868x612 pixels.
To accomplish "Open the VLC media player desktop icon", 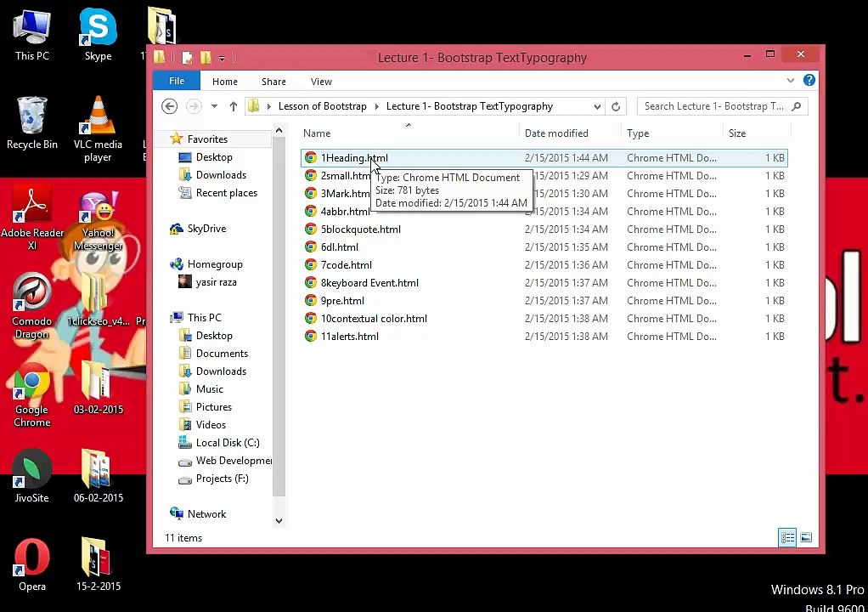I will pyautogui.click(x=98, y=128).
